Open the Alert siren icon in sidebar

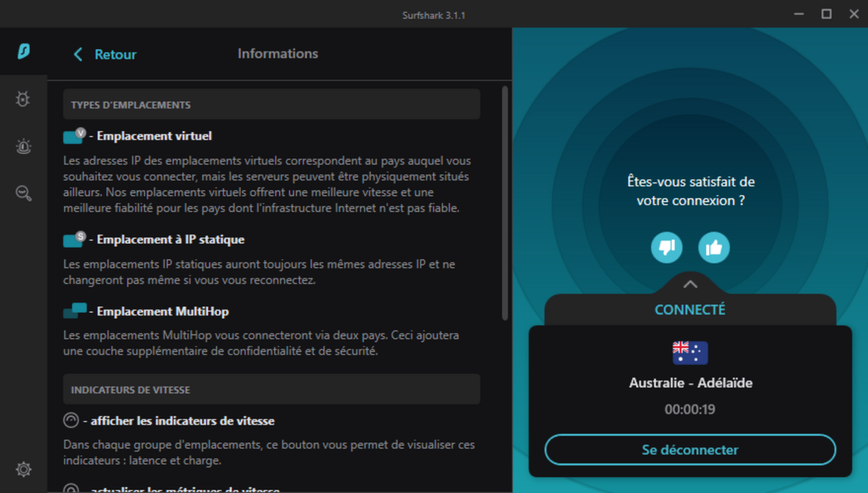pyautogui.click(x=23, y=147)
